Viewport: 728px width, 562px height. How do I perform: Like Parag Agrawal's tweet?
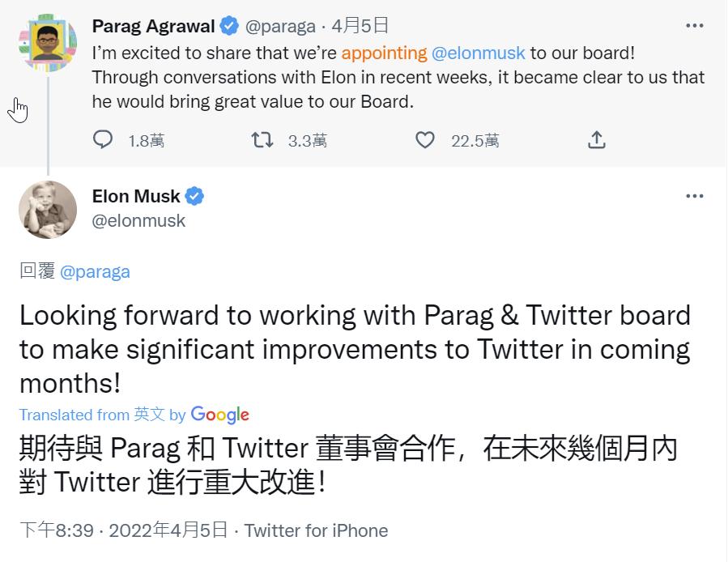[425, 140]
